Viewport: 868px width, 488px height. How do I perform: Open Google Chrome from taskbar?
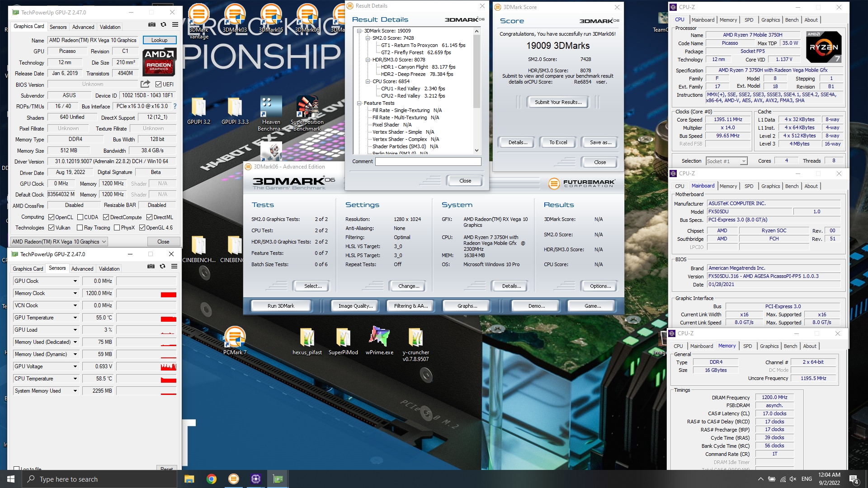pos(212,479)
